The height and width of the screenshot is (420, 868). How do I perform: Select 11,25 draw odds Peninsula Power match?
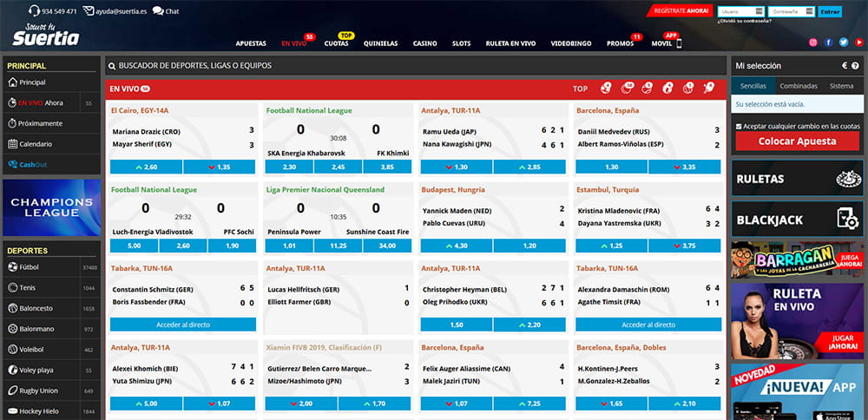click(x=339, y=246)
